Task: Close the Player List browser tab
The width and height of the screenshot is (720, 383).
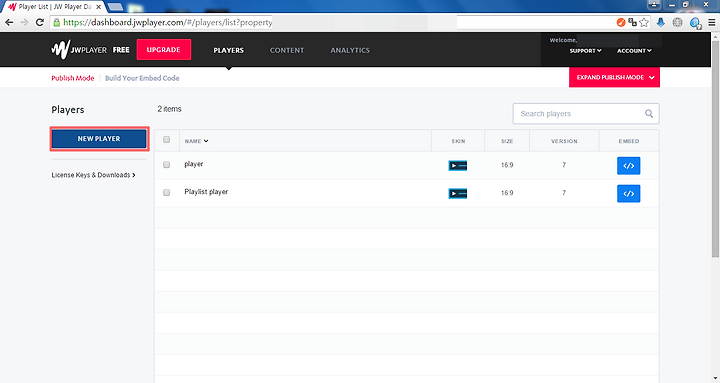Action: (98, 7)
